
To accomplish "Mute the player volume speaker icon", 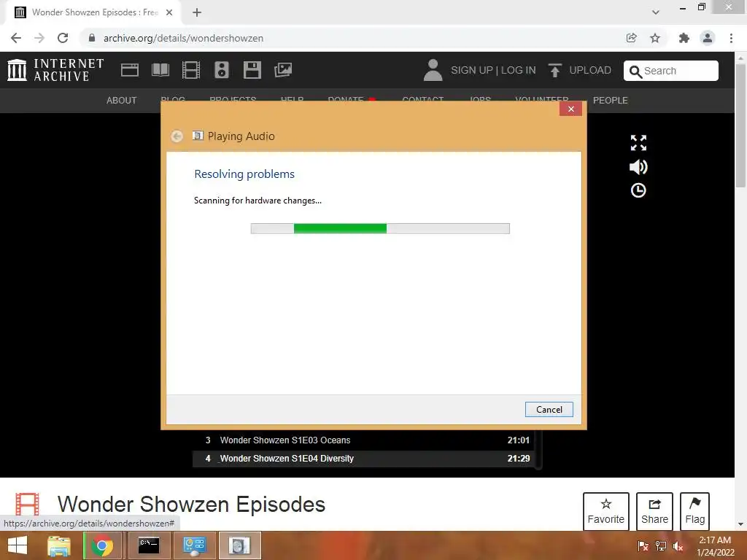I will [638, 167].
